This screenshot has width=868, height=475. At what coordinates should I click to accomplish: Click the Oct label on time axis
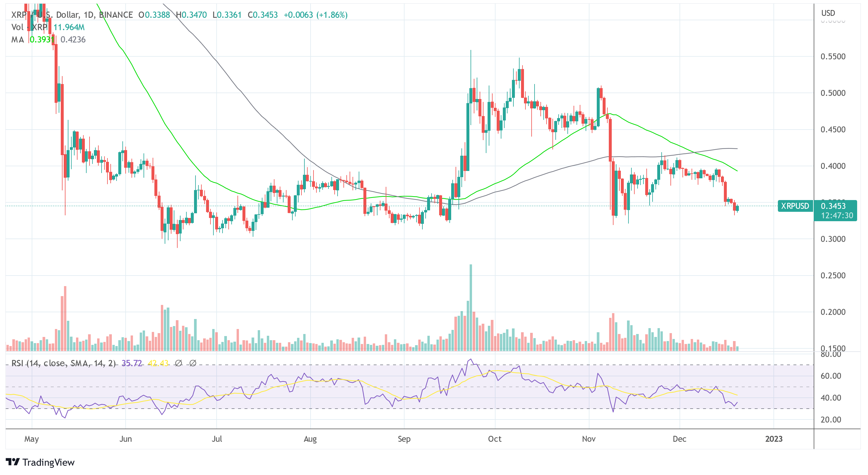click(x=495, y=439)
